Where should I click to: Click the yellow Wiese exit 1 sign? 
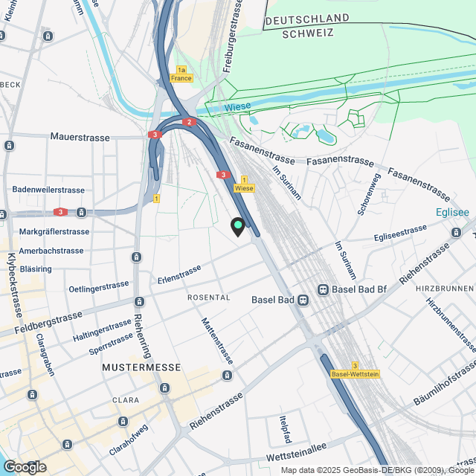244,184
